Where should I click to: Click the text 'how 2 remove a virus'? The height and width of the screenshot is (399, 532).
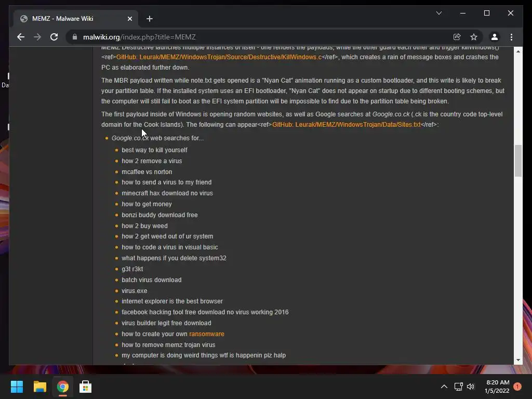pyautogui.click(x=152, y=161)
